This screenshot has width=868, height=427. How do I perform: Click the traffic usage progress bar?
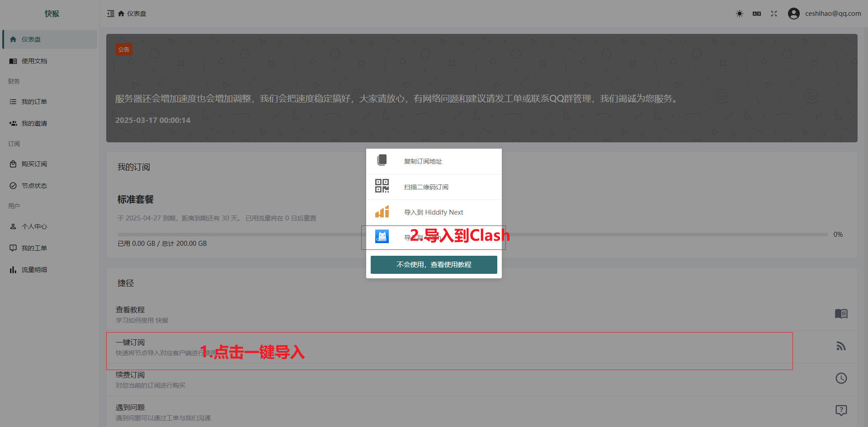pos(472,235)
